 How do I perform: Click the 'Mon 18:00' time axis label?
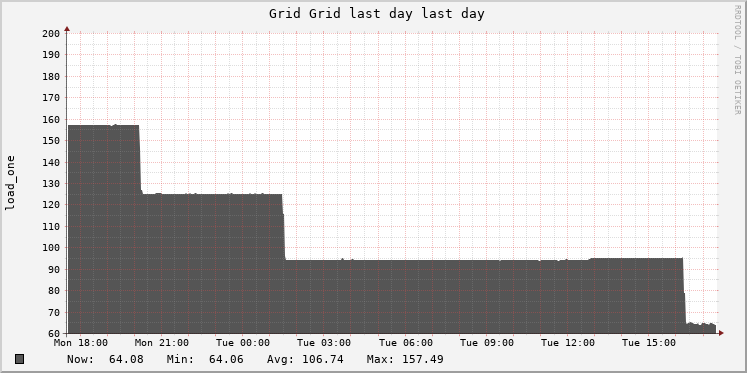[x=81, y=343]
